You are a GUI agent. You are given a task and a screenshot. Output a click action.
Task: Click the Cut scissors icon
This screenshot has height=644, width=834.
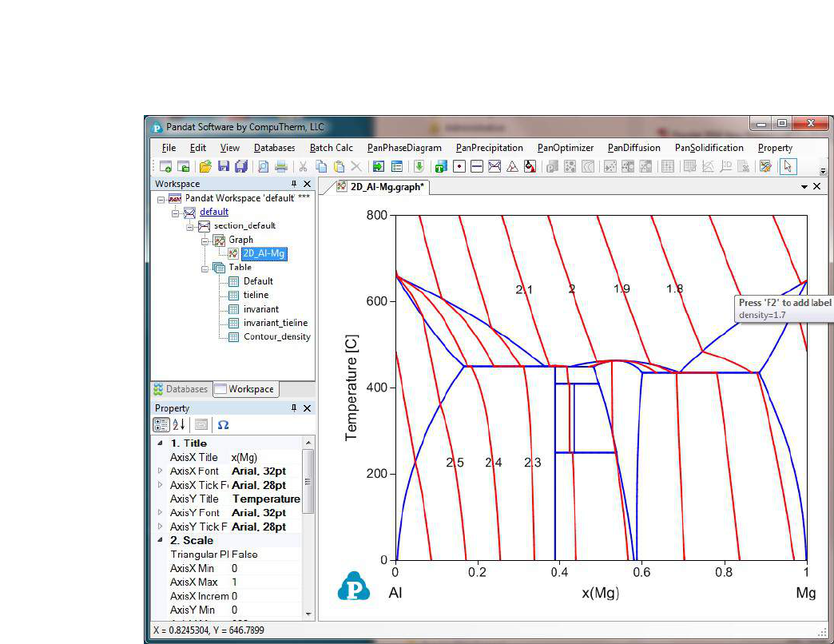(303, 166)
